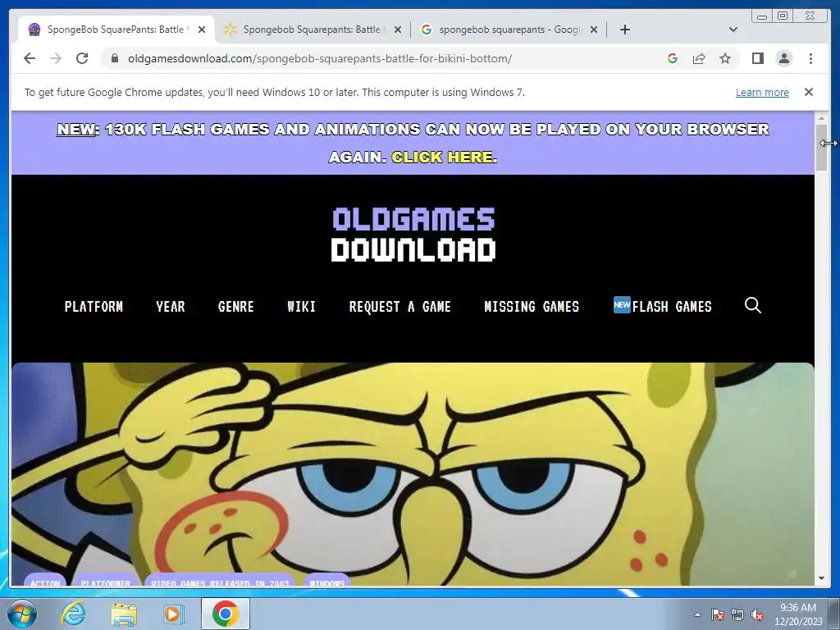Open the GENRE menu
The height and width of the screenshot is (630, 840).
(235, 307)
